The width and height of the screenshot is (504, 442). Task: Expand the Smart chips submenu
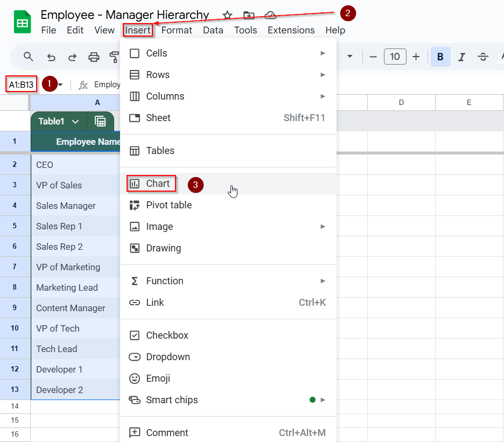click(x=228, y=400)
